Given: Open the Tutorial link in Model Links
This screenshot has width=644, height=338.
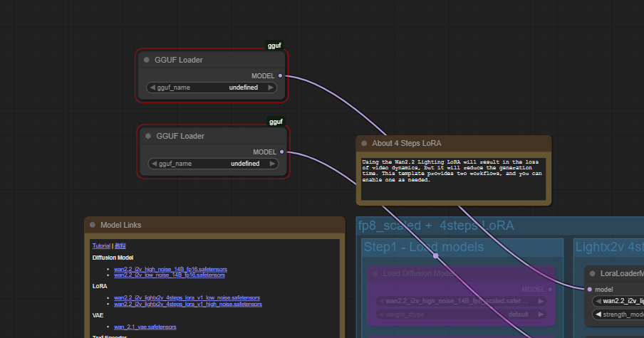Looking at the screenshot, I should tap(100, 245).
